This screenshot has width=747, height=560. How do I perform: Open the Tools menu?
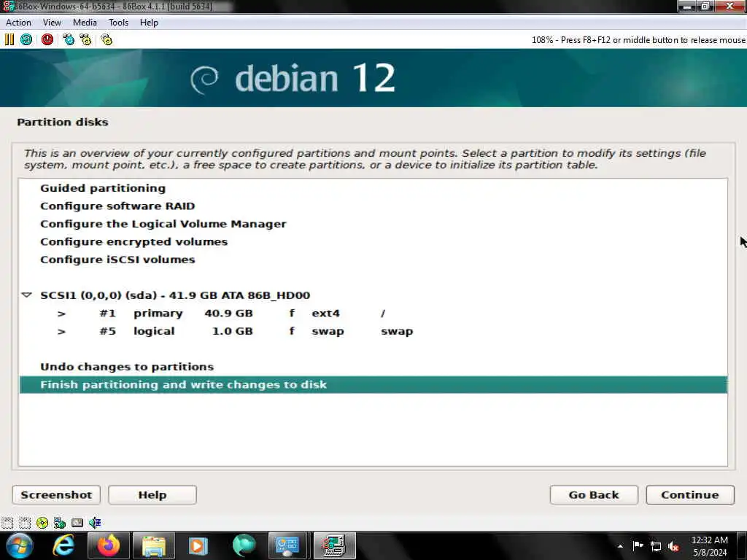pos(119,23)
